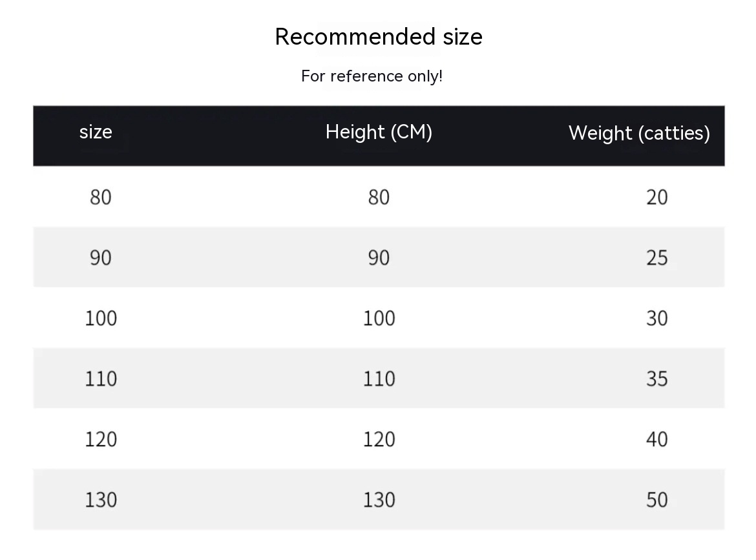The image size is (756, 560).
Task: Click weight value 25 cell
Action: point(656,258)
